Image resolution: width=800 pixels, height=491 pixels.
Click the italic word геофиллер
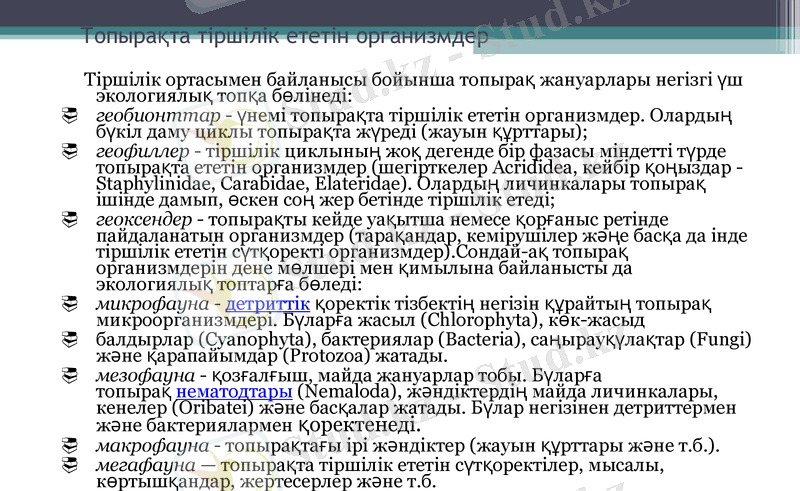142,152
